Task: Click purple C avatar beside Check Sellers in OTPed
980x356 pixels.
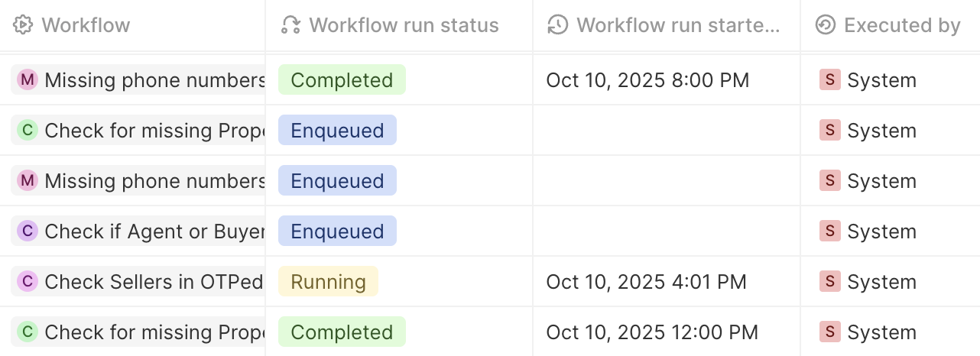Action: tap(28, 282)
